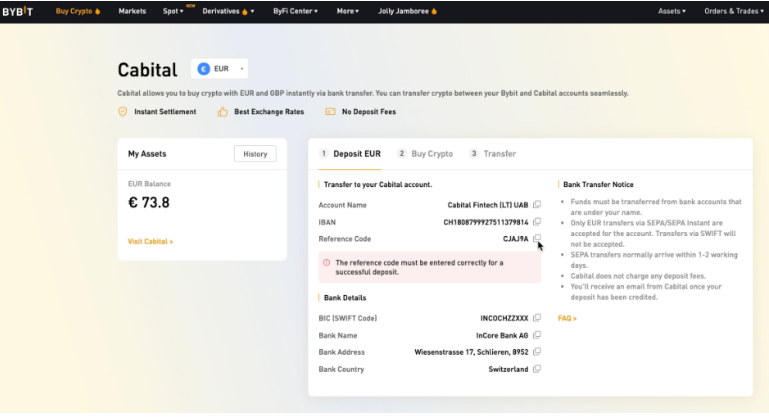The width and height of the screenshot is (769, 419).
Task: Copy the BIC SWIFT Code
Action: pos(537,318)
